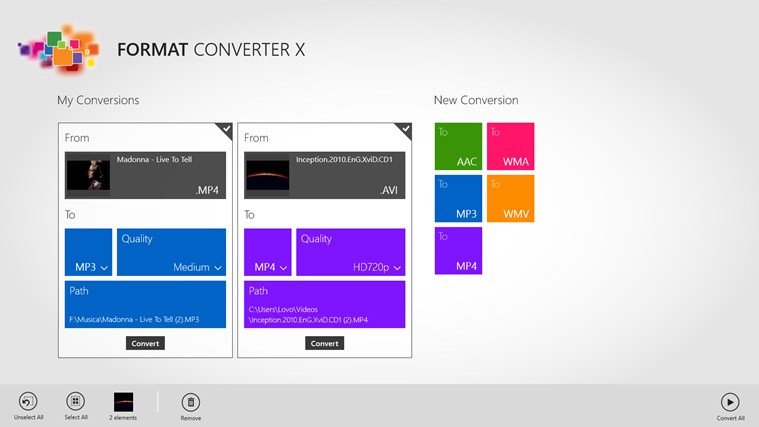Click the Remove trash icon
759x427 pixels.
[190, 402]
